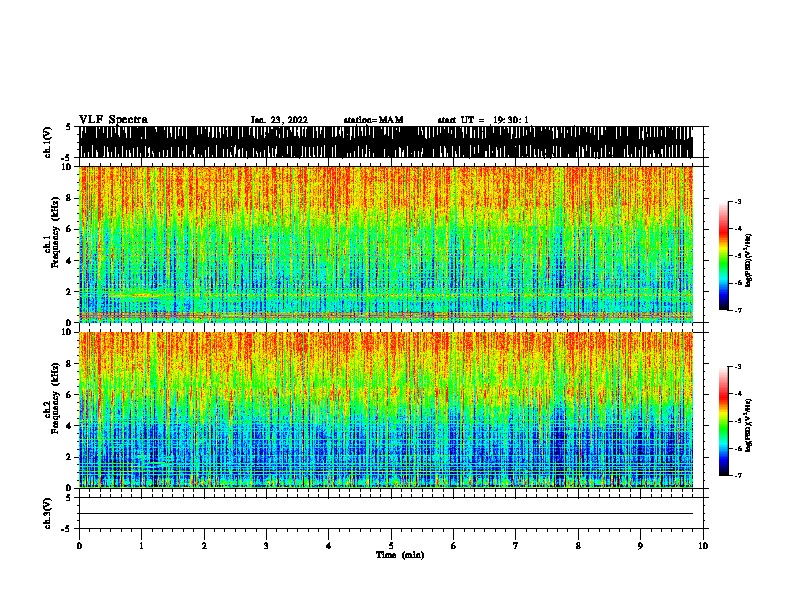Select the ch.2 colorbar log(PSD) unit label

coord(749,425)
